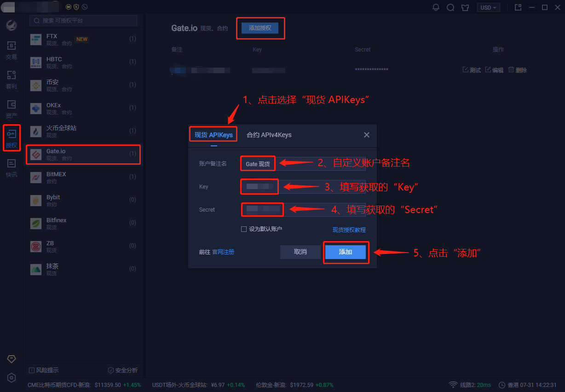Click the Key input field
Viewport: 565px width, 392px height.
click(303, 187)
